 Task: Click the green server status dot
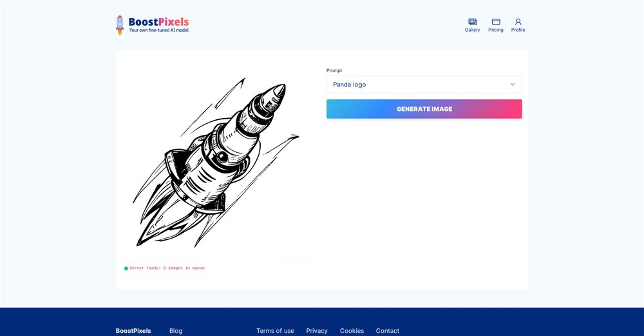[x=126, y=268]
